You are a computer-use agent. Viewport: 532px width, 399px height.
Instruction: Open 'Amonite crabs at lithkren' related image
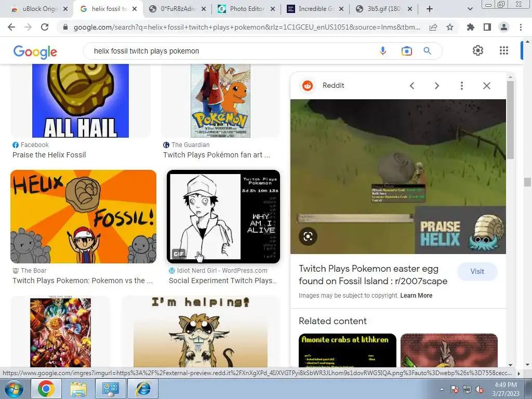click(x=348, y=351)
